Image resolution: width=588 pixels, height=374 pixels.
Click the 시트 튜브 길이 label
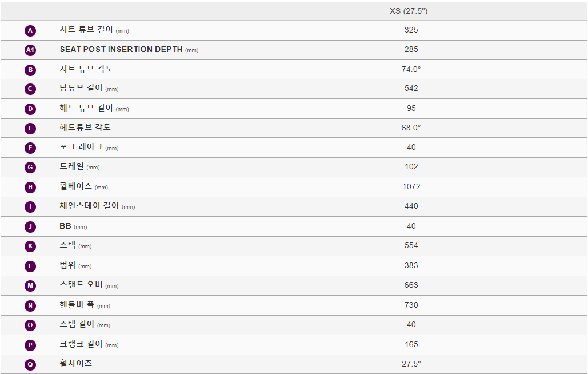tap(86, 30)
